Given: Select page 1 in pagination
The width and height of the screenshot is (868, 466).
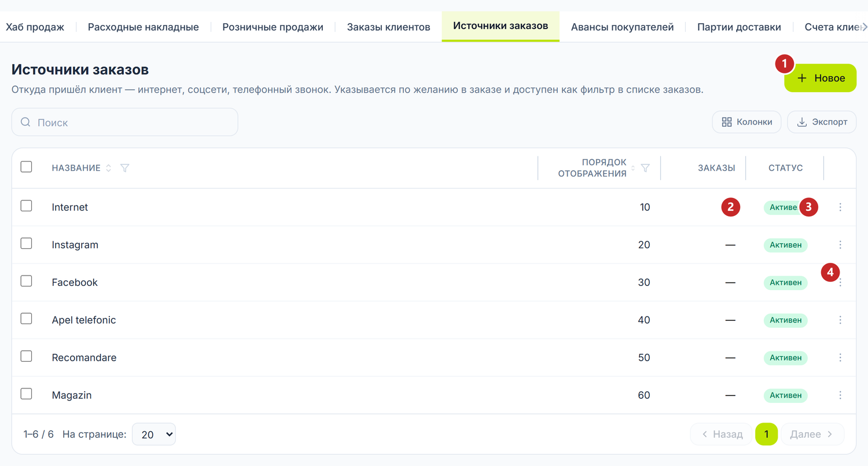Looking at the screenshot, I should pos(766,434).
